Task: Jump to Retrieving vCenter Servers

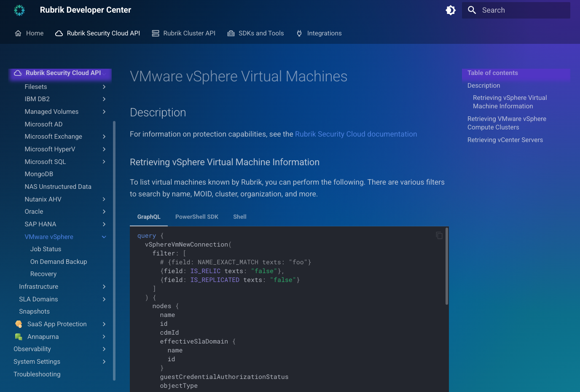Action: pyautogui.click(x=505, y=140)
